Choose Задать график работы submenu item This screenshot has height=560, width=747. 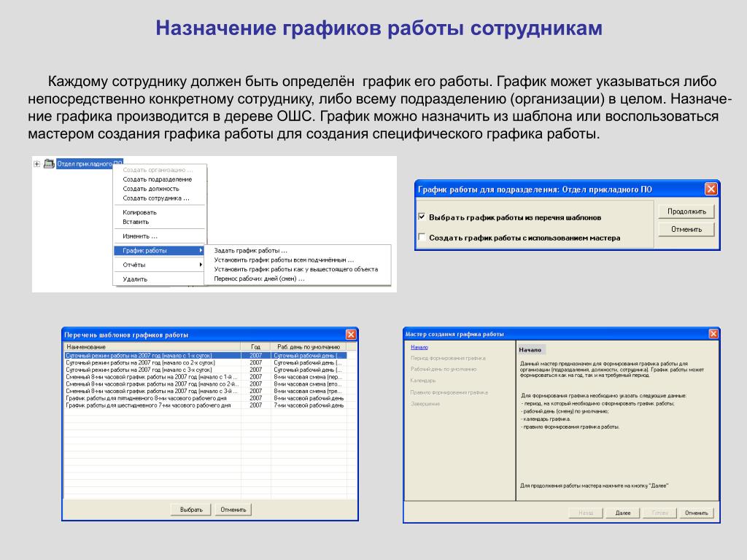coord(251,251)
